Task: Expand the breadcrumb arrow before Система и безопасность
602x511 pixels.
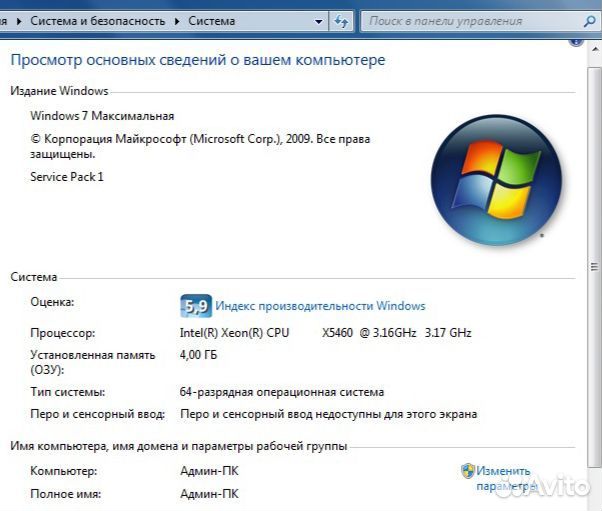Action: (20, 20)
